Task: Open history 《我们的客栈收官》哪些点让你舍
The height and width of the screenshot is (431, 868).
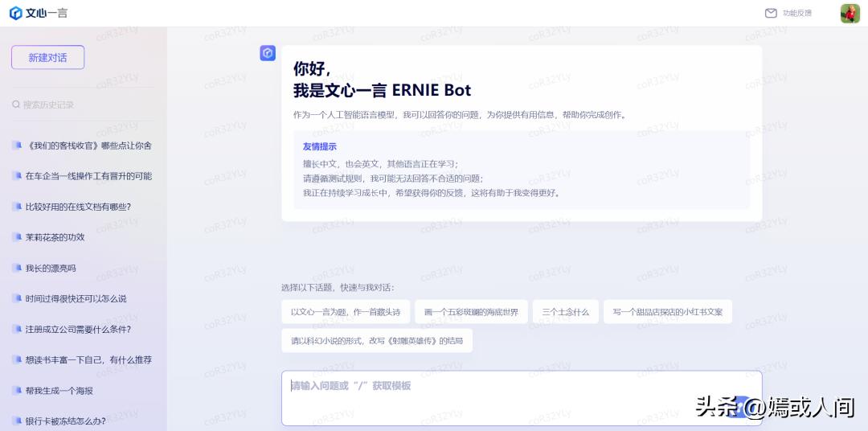Action: [88, 146]
